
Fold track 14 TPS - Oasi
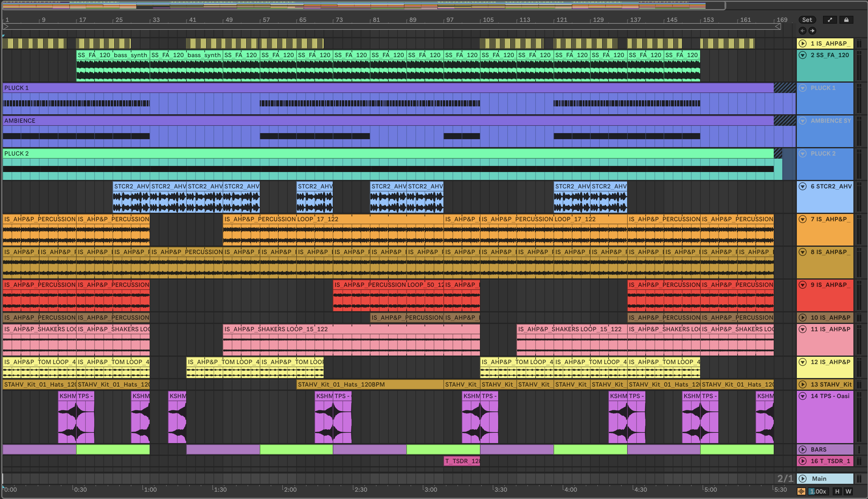pyautogui.click(x=803, y=396)
